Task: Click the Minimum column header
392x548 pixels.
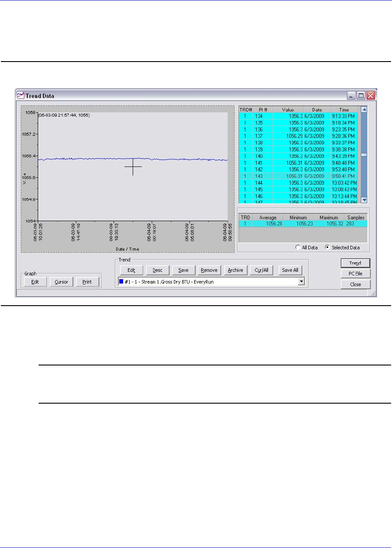Action: pyautogui.click(x=298, y=217)
